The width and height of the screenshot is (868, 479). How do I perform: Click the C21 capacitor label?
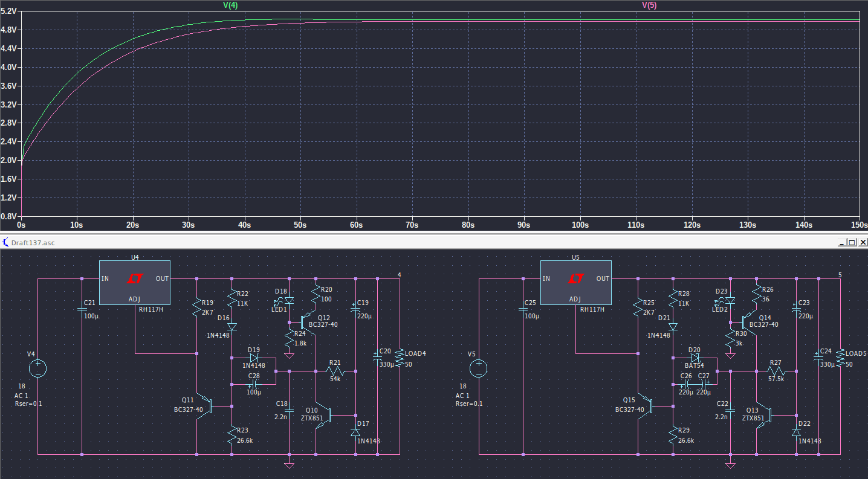89,303
